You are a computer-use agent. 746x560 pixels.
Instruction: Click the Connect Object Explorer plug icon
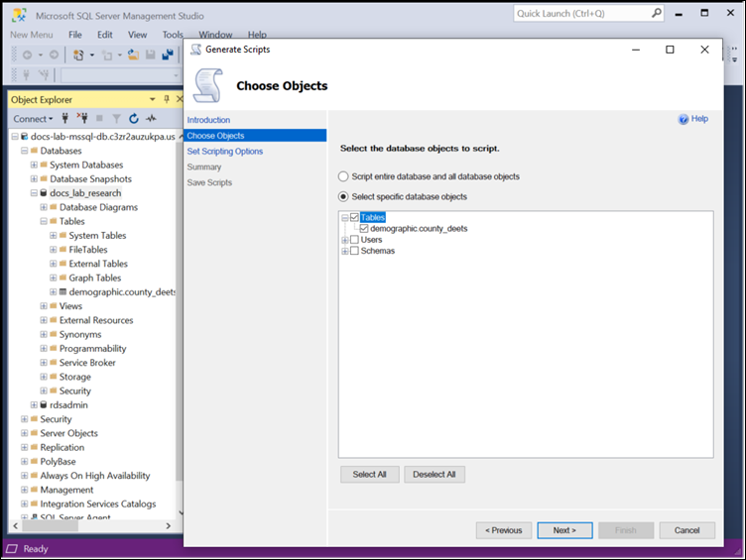65,119
